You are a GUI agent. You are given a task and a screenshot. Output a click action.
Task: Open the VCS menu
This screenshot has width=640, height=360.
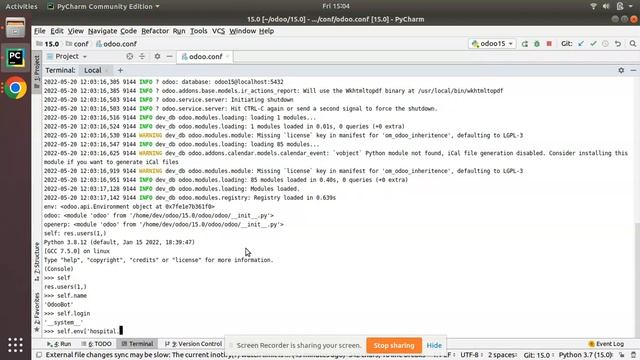(x=218, y=31)
